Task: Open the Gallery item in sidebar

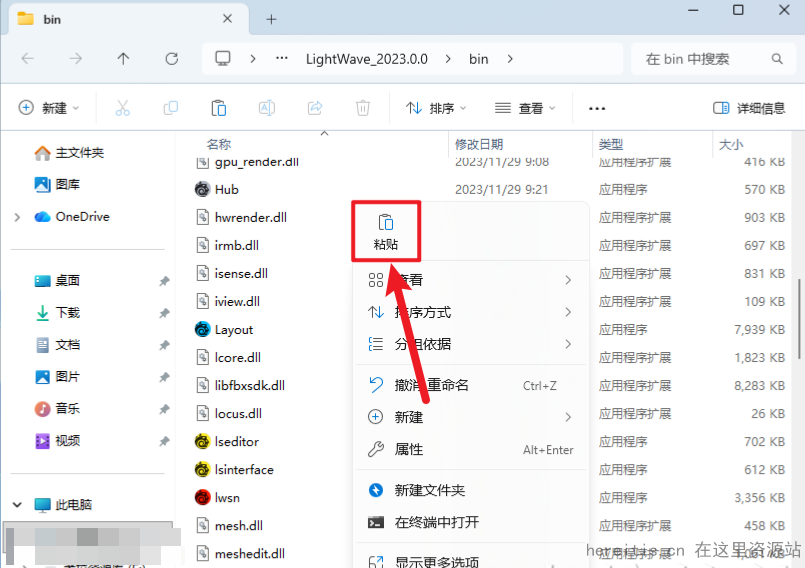Action: click(x=58, y=184)
